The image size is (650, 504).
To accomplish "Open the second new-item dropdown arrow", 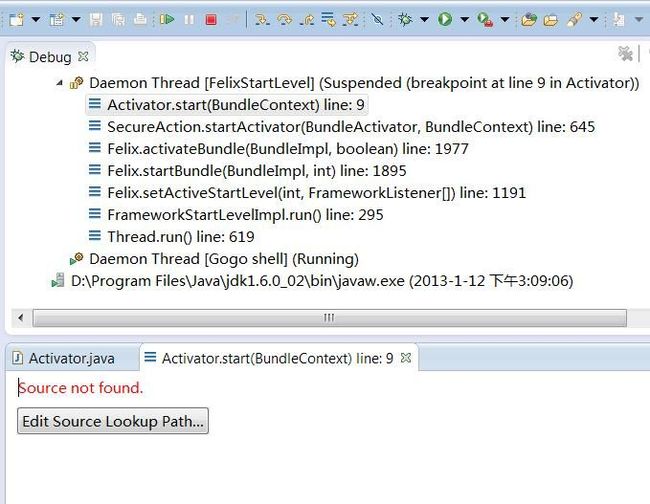I will click(x=76, y=19).
